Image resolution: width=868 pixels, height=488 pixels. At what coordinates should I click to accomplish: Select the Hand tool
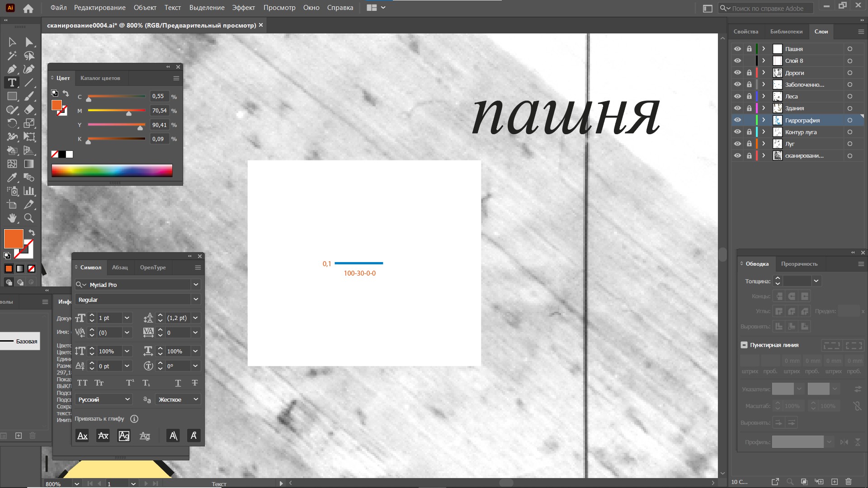coord(12,218)
